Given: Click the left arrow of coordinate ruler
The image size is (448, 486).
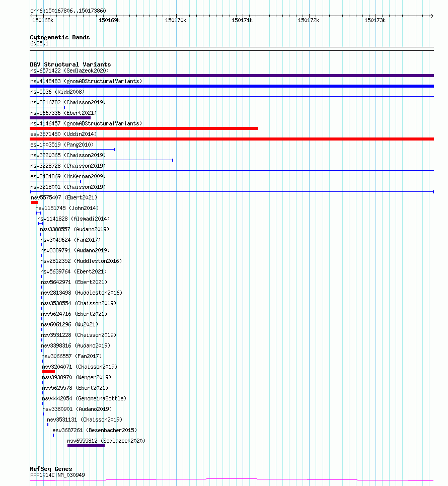Looking at the screenshot, I should (x=32, y=16).
